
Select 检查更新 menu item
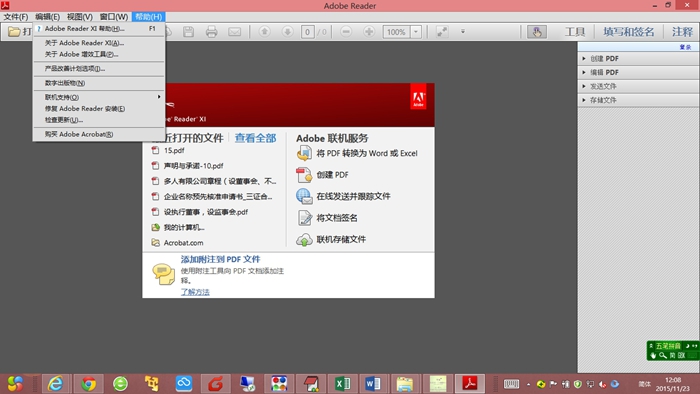pyautogui.click(x=99, y=120)
